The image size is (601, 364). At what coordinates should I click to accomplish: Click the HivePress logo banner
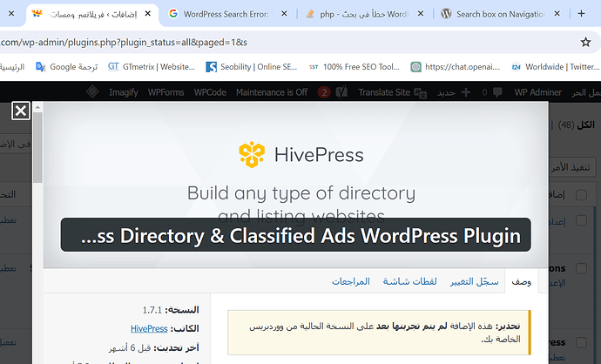[300, 154]
